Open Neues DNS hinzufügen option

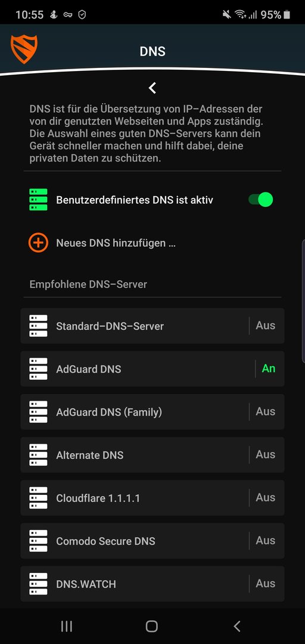click(x=116, y=243)
